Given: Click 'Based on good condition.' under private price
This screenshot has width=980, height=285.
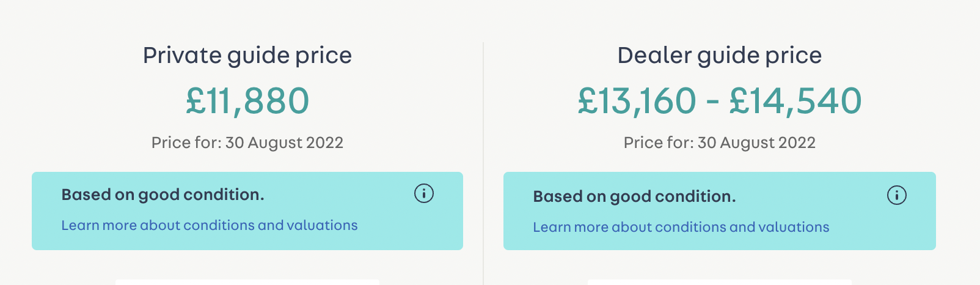Looking at the screenshot, I should [163, 195].
